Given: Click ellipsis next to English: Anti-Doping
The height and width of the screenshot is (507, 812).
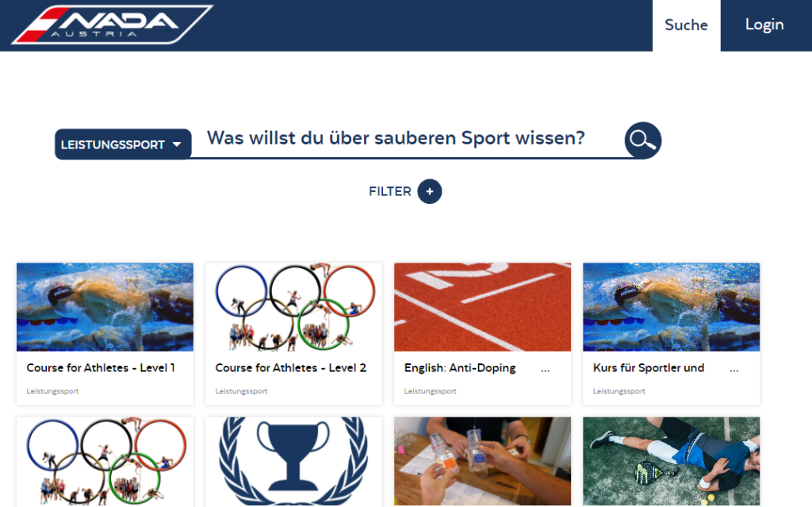Looking at the screenshot, I should tap(546, 371).
